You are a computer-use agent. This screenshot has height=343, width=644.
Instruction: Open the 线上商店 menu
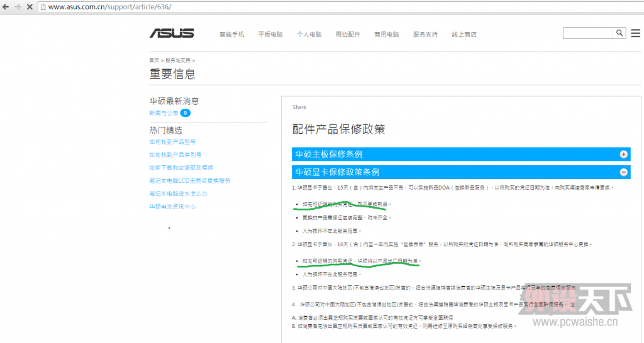464,35
